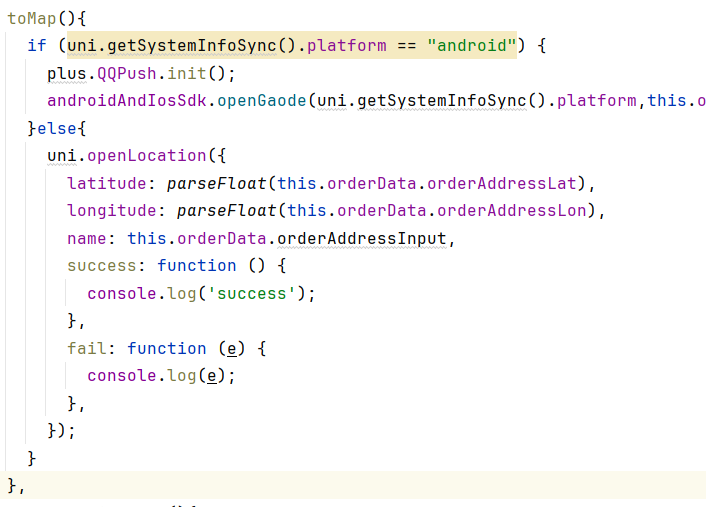Screen dimensions: 706x507
Task: Click the fail callback key
Action: [87, 349]
